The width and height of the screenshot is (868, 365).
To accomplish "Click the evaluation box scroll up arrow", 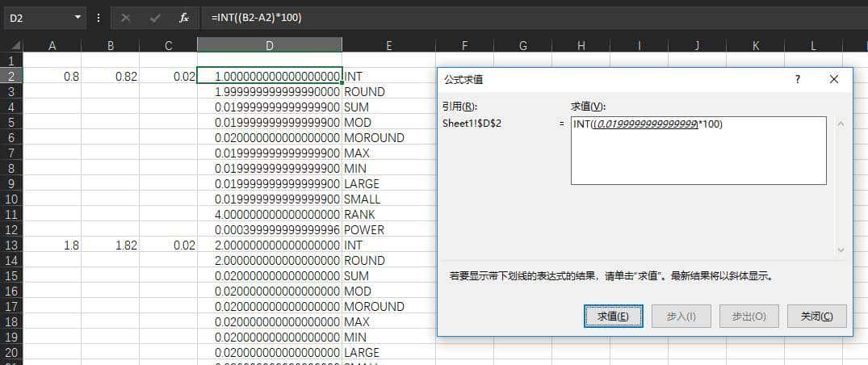I will tap(840, 124).
